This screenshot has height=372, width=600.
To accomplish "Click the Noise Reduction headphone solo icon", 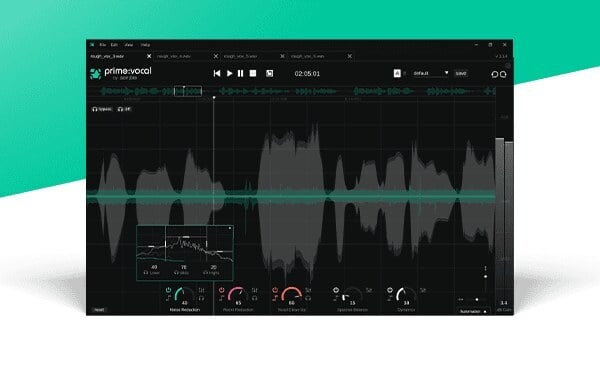I will click(201, 298).
